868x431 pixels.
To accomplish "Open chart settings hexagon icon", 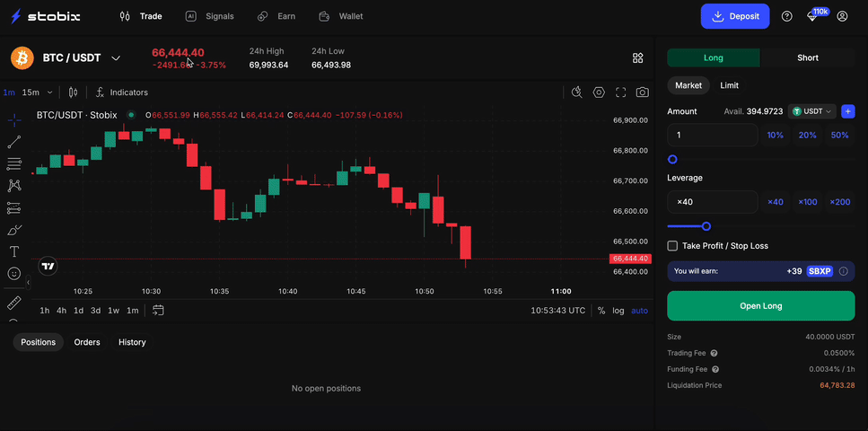I will coord(599,92).
